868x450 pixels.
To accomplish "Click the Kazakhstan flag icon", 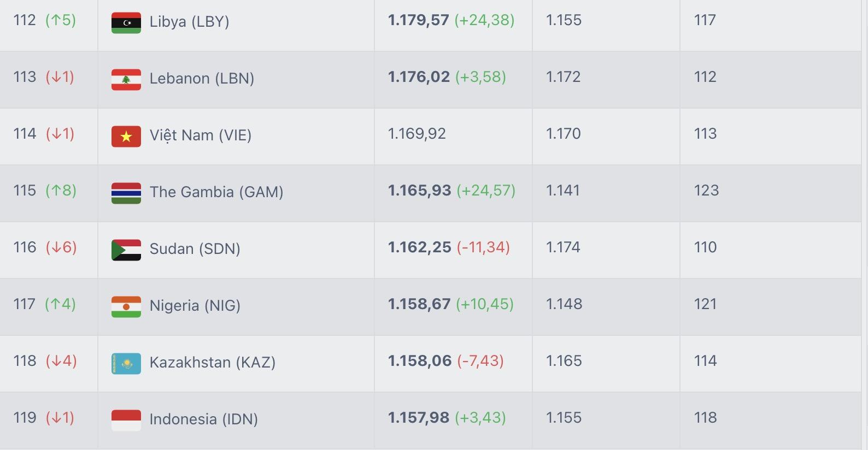I will pyautogui.click(x=126, y=364).
